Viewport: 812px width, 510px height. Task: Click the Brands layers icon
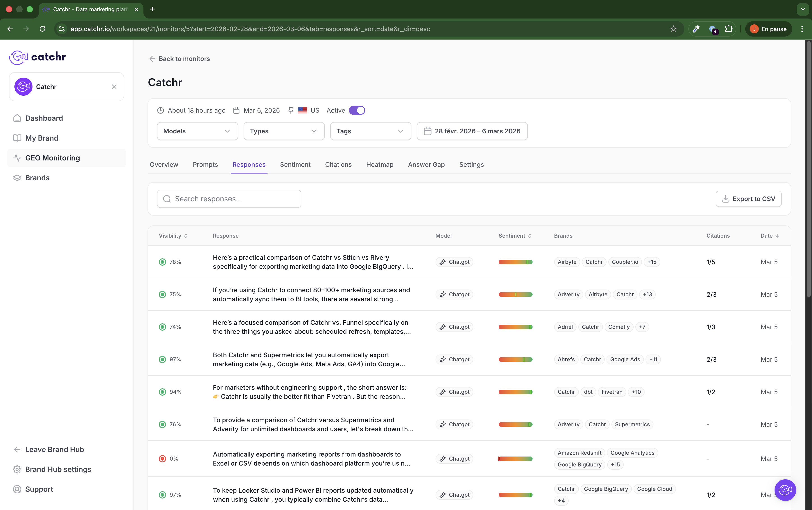tap(17, 178)
